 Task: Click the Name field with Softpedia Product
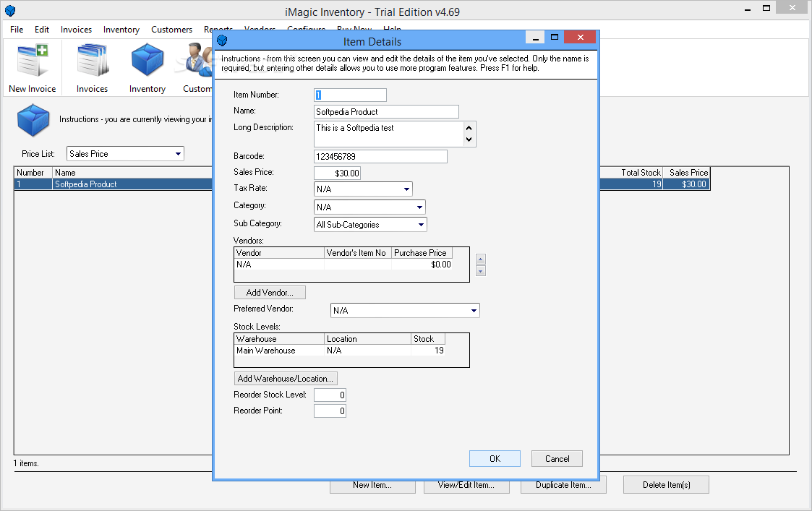point(386,112)
